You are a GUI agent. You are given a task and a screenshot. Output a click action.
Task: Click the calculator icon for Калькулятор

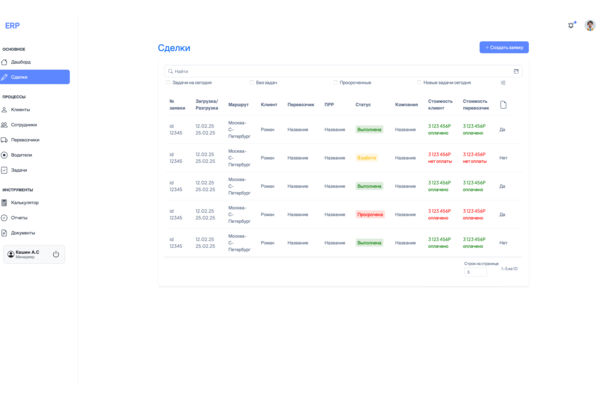[x=4, y=202]
